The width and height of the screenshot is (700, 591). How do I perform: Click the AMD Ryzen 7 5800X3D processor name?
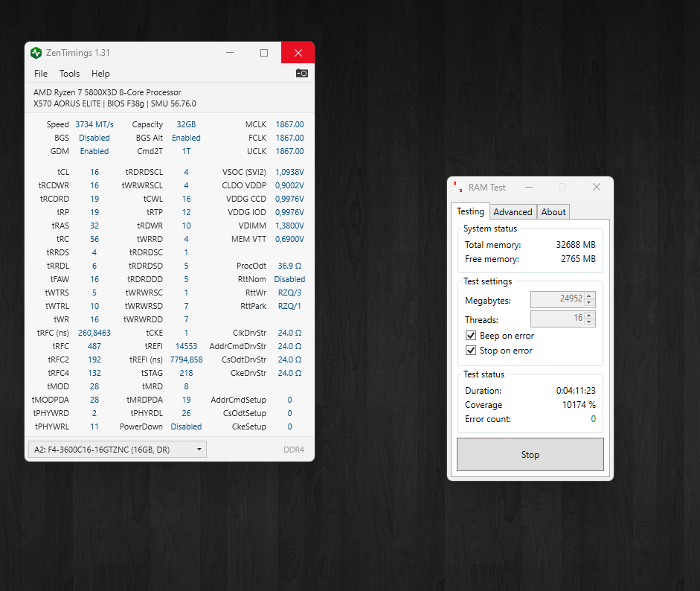click(107, 92)
